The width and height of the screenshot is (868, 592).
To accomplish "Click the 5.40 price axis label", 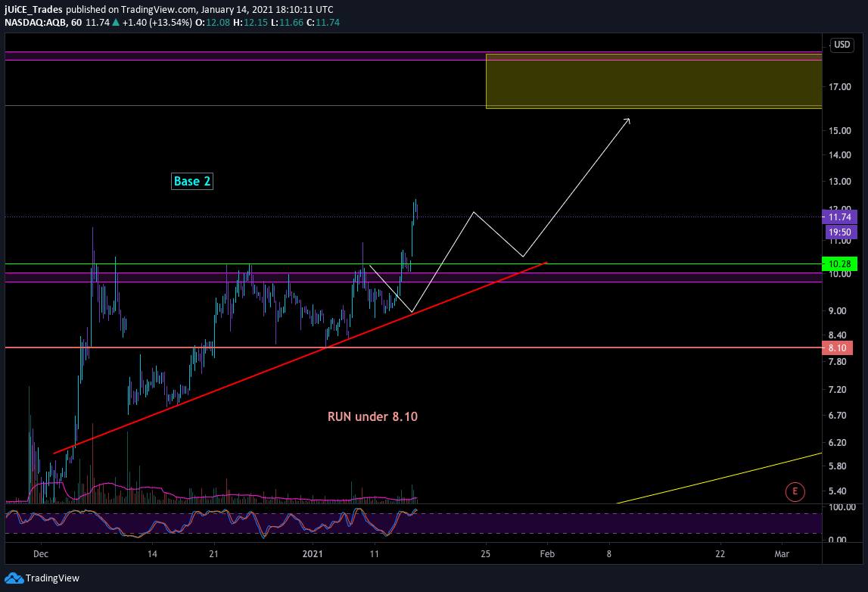I will 838,491.
